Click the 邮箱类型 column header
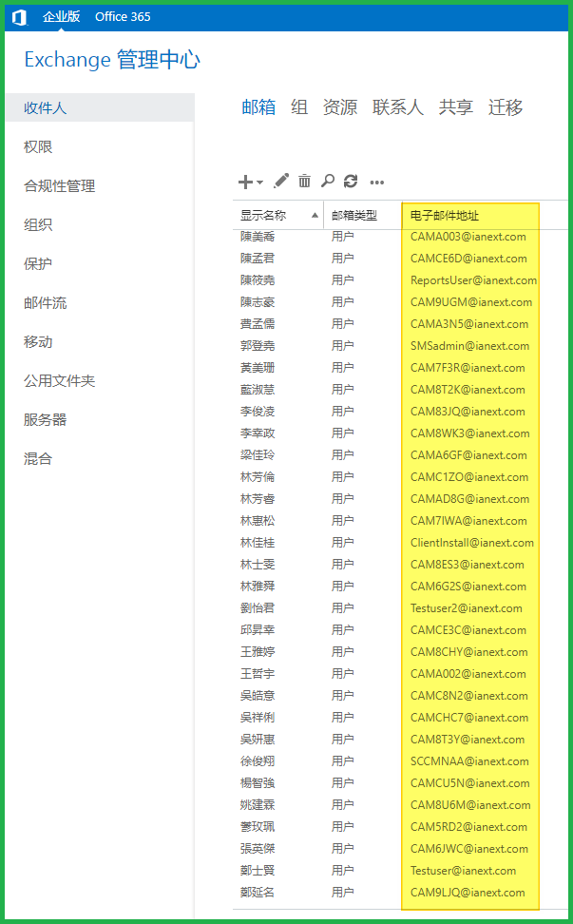The image size is (573, 924). pyautogui.click(x=353, y=216)
